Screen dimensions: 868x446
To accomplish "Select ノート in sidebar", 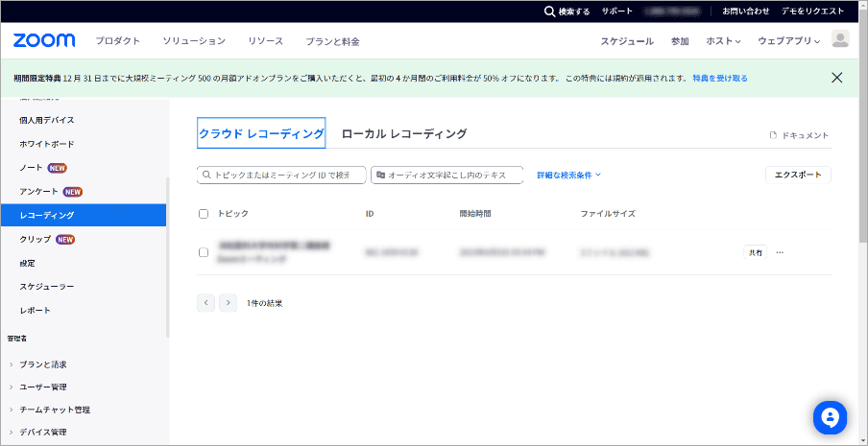I will (x=31, y=168).
